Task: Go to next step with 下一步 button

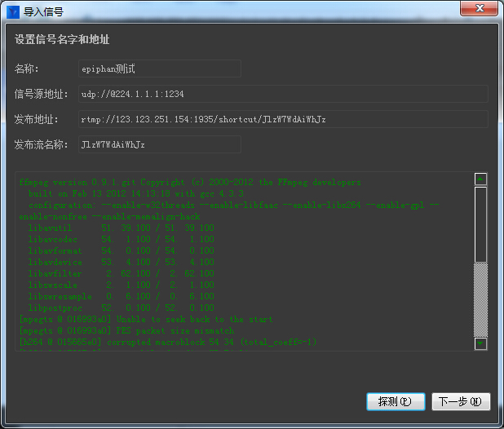Action: click(x=461, y=401)
